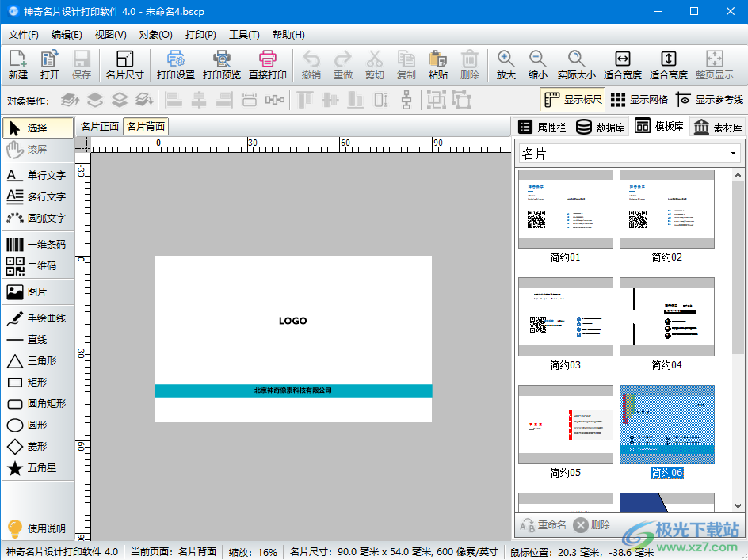Open 名片尺寸 card size settings
Viewport: 748px width, 560px height.
[124, 65]
